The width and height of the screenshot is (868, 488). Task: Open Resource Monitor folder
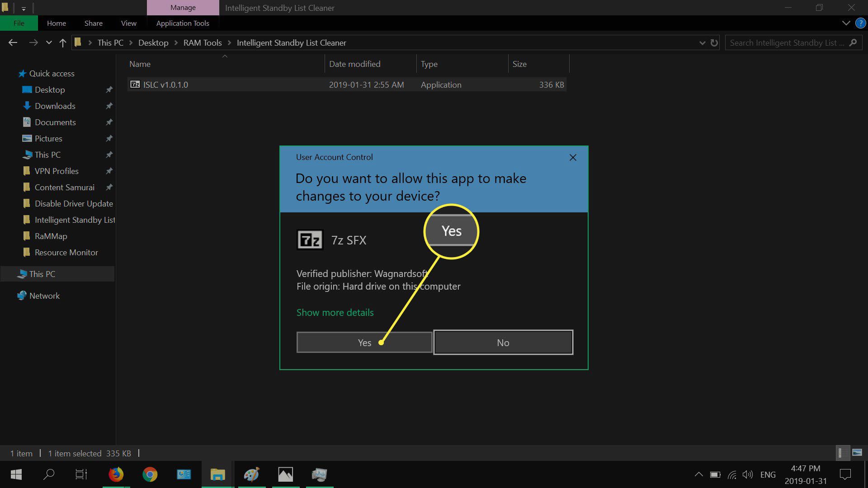(x=66, y=252)
